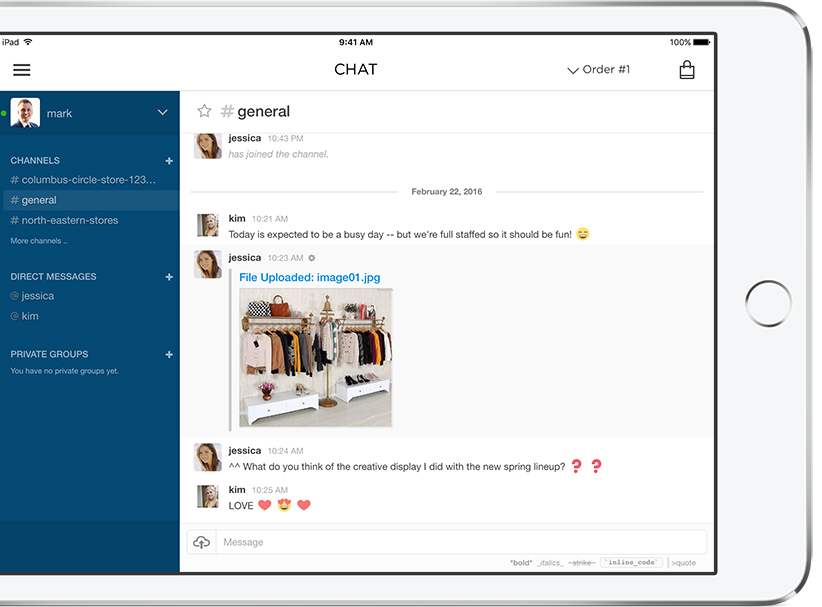Click kim's avatar on LOVE message

(208, 496)
